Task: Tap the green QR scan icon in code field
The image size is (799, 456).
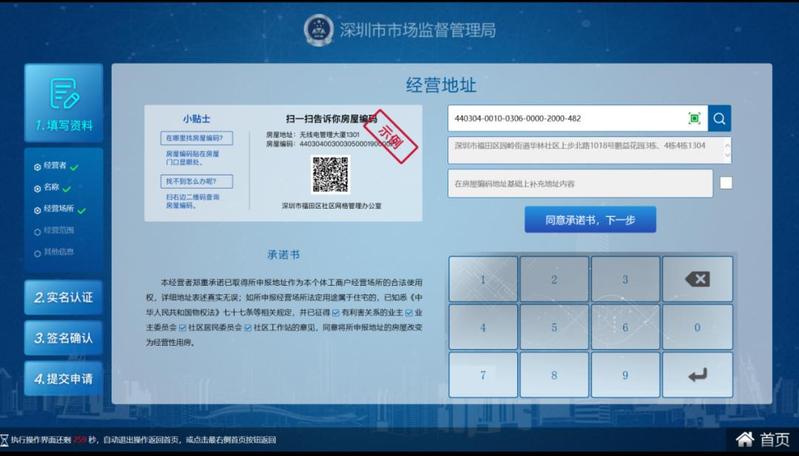Action: [x=695, y=119]
